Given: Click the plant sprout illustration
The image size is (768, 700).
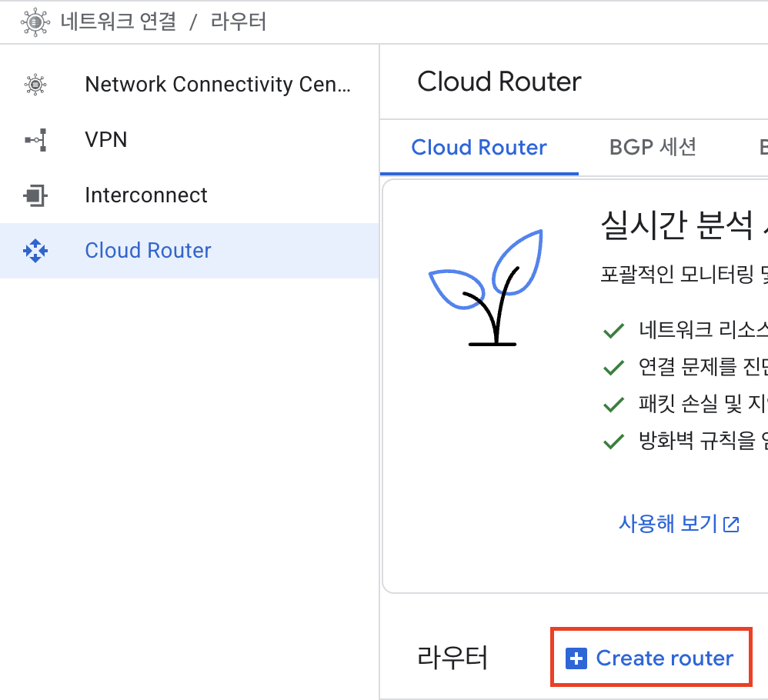Looking at the screenshot, I should pyautogui.click(x=486, y=288).
